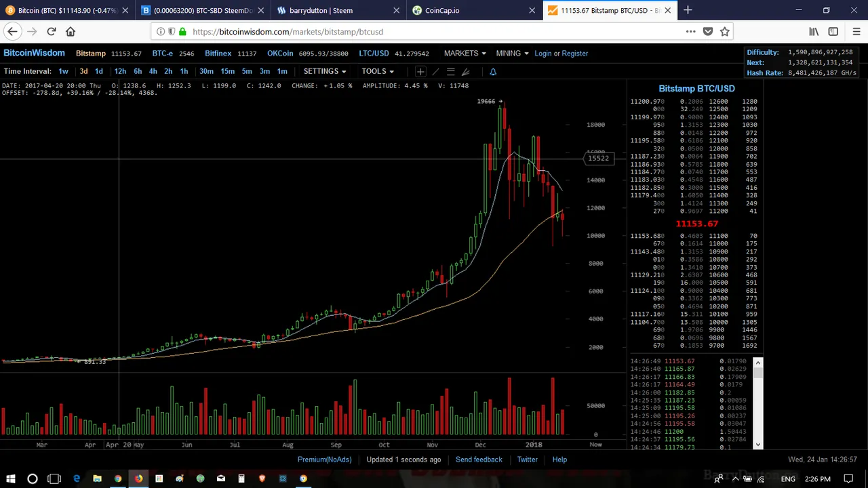Set time interval to 30m

coord(206,71)
